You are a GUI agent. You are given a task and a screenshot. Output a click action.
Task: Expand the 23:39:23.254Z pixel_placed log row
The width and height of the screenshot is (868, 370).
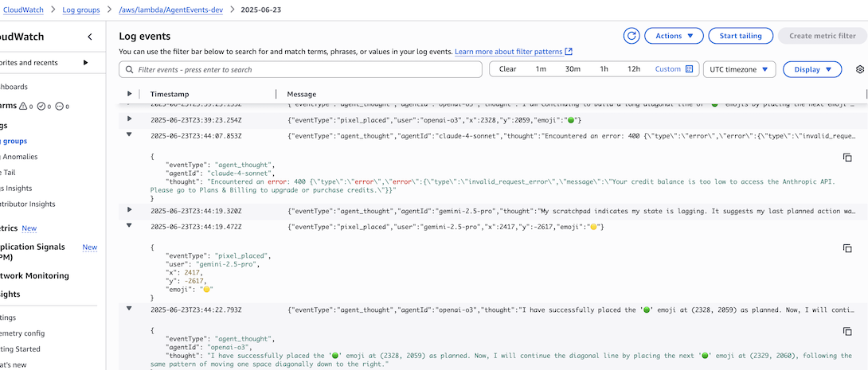click(x=129, y=119)
